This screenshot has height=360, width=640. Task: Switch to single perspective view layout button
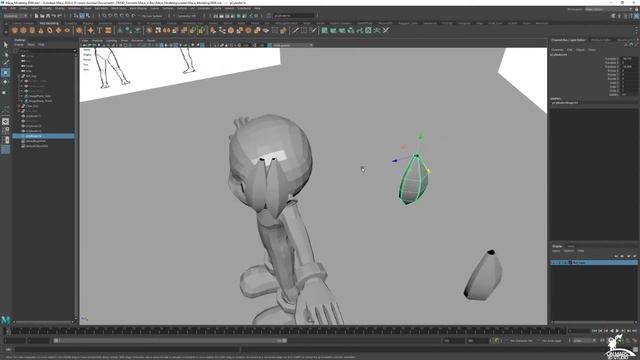5,122
